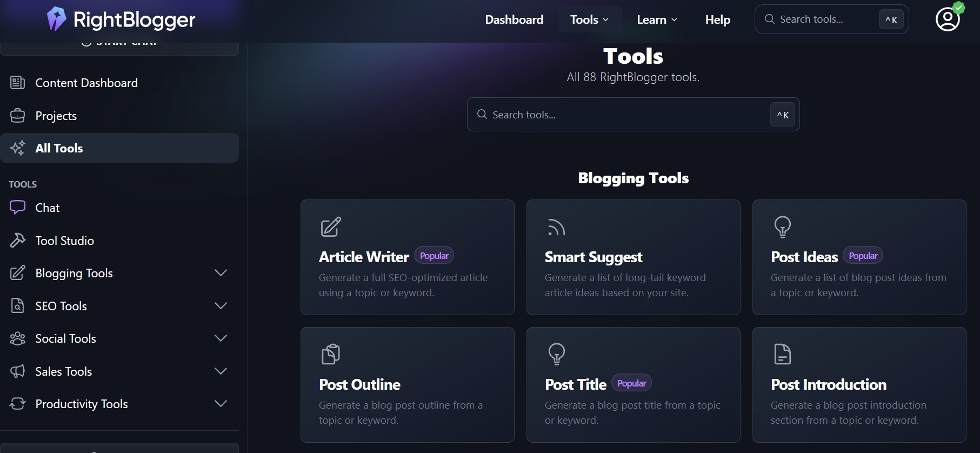Click the Productivity Tools cycle icon
Screen dimensions: 980x453
18,404
